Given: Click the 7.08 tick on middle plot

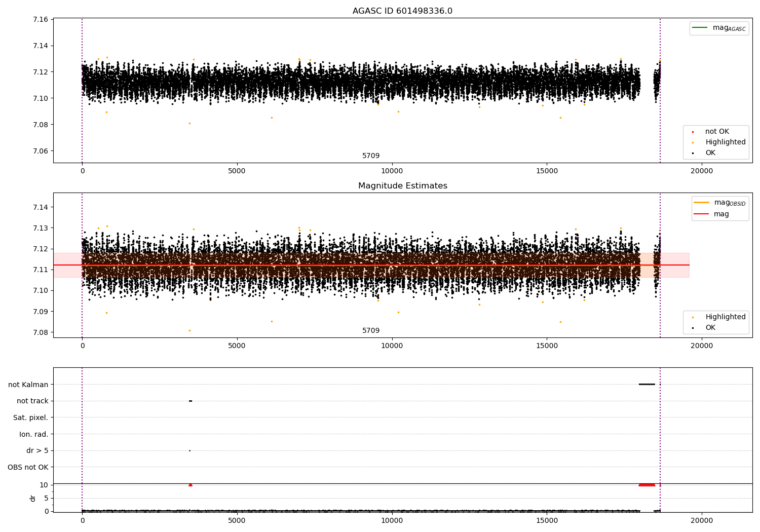Looking at the screenshot, I should [x=41, y=332].
